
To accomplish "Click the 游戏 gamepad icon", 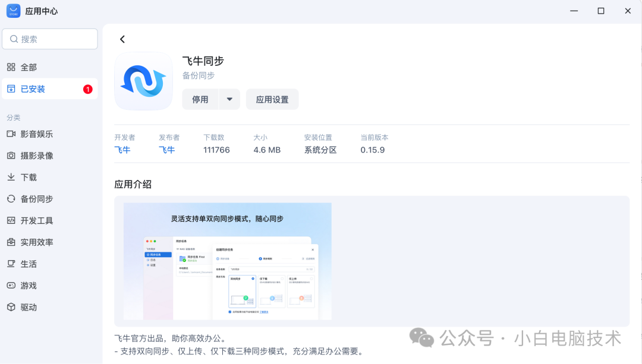I will click(x=11, y=286).
